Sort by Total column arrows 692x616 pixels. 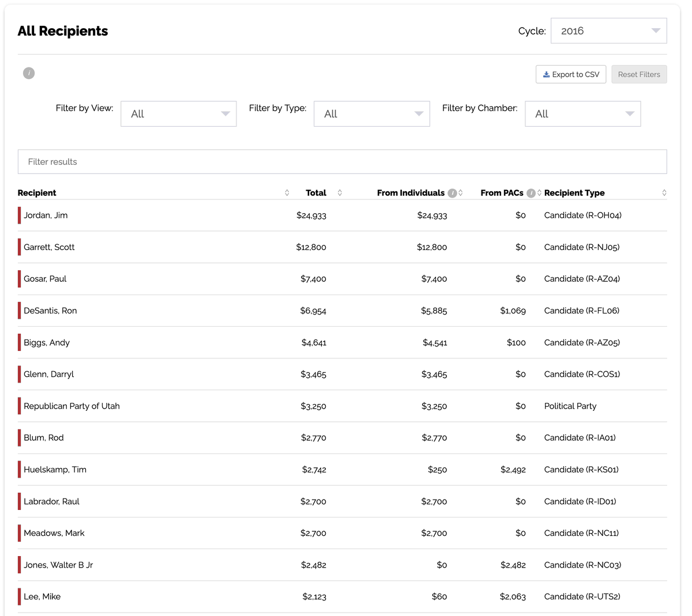tap(340, 193)
